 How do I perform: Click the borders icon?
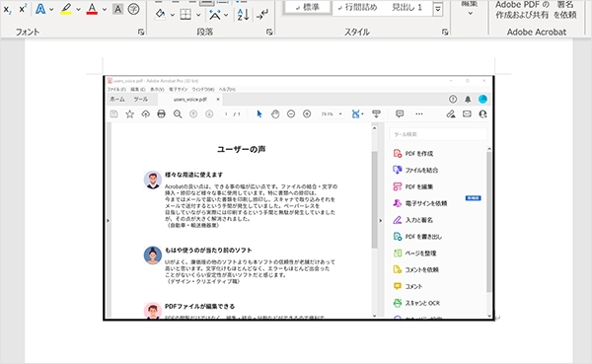pos(185,15)
